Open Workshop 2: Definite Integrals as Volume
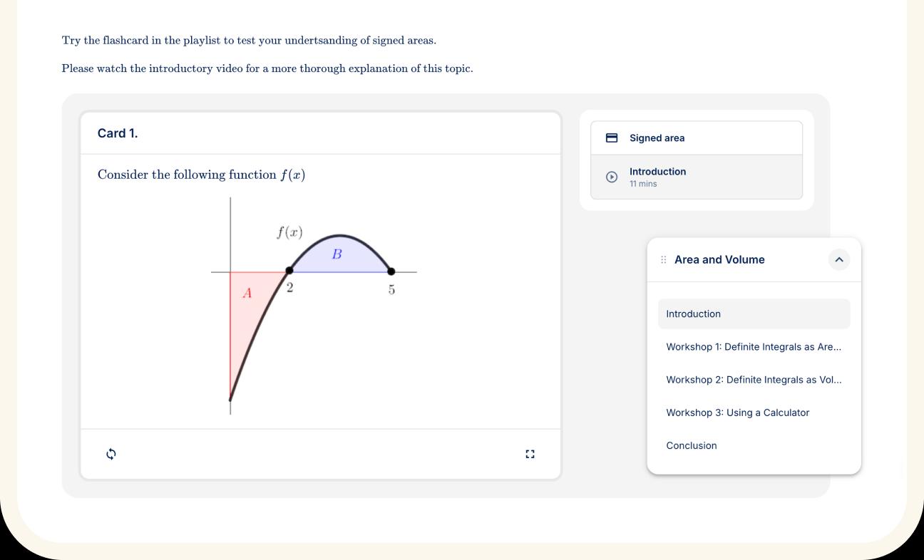 [754, 380]
